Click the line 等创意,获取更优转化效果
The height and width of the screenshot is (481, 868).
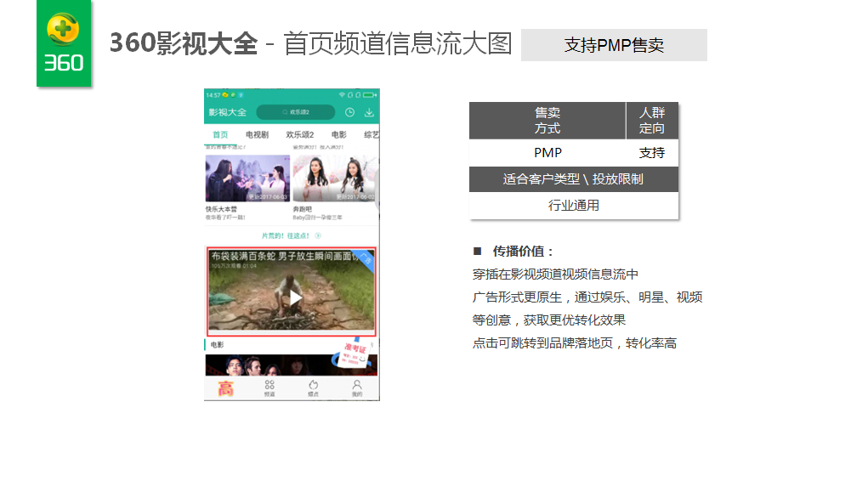coord(549,320)
